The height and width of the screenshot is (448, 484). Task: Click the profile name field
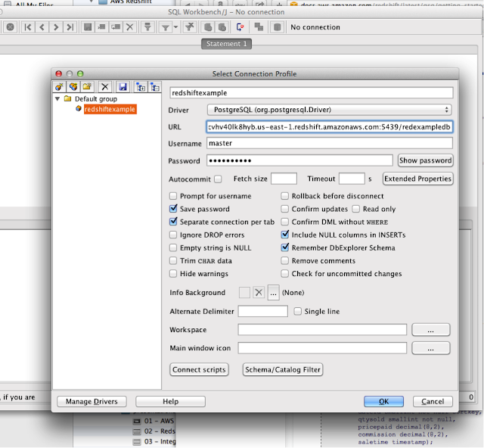click(x=311, y=92)
